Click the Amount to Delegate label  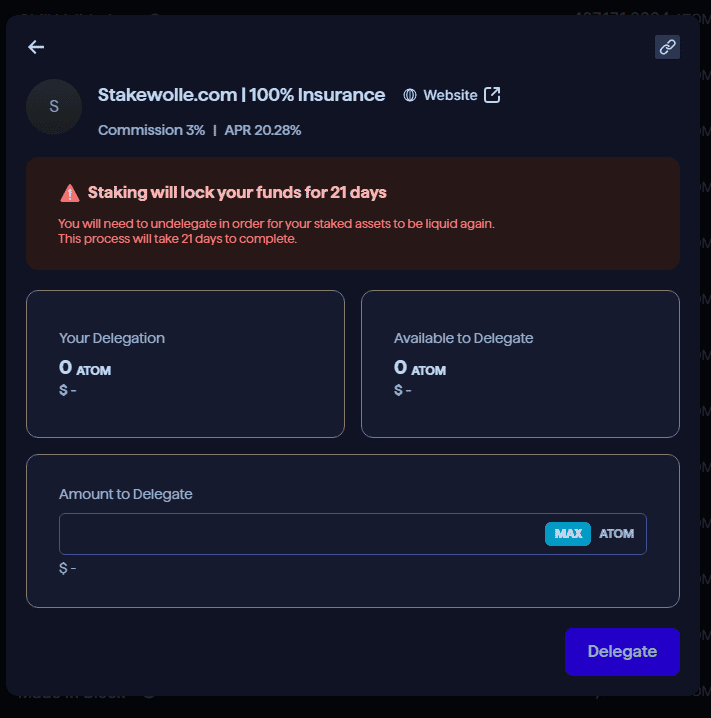[x=125, y=494]
